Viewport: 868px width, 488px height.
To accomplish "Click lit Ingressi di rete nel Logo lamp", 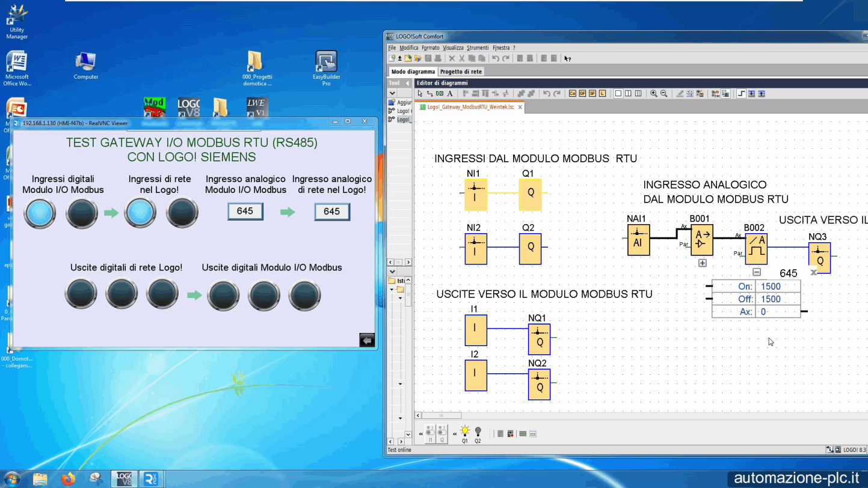I will (x=140, y=213).
